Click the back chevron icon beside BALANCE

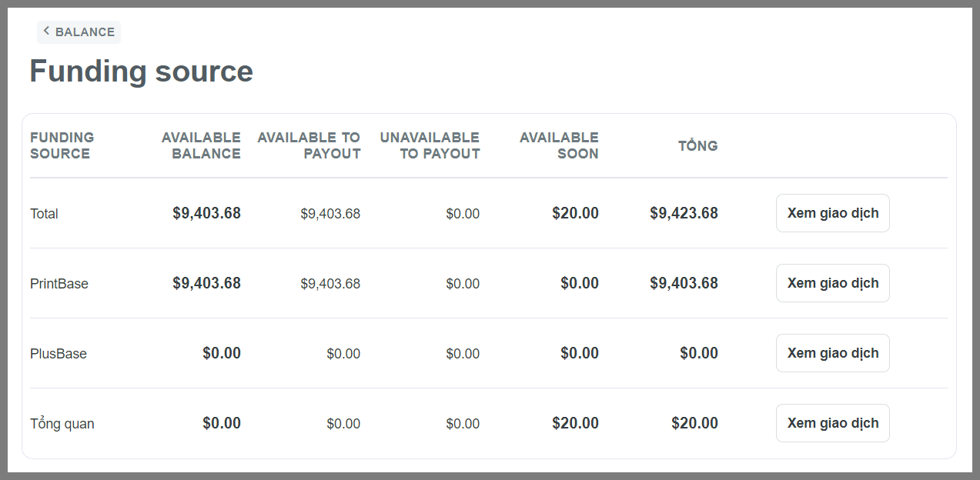46,31
